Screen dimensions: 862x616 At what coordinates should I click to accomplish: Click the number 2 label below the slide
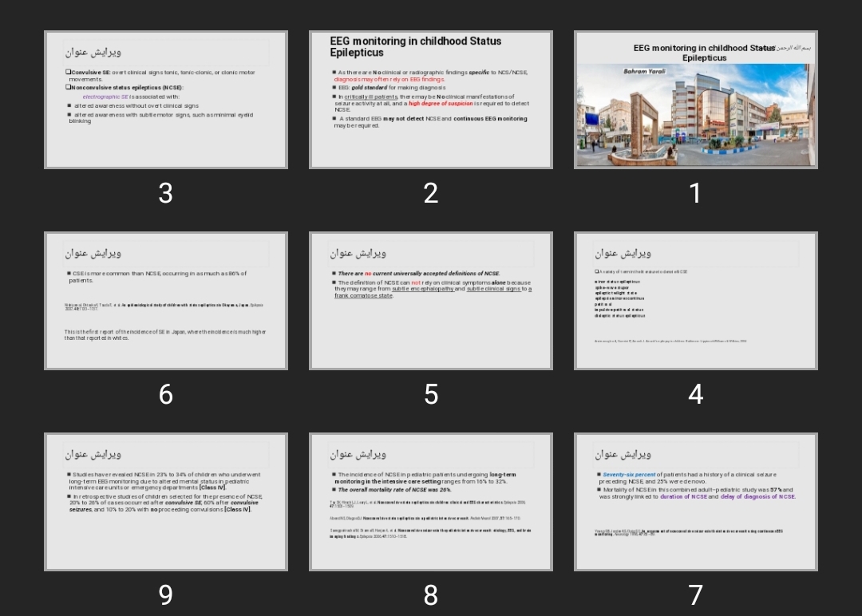(430, 193)
